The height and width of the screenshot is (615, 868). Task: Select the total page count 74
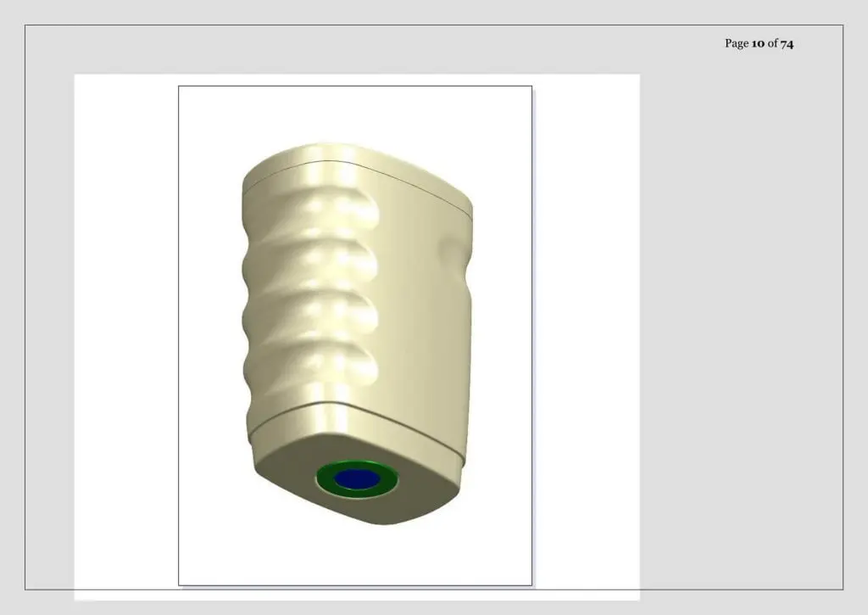pos(787,43)
